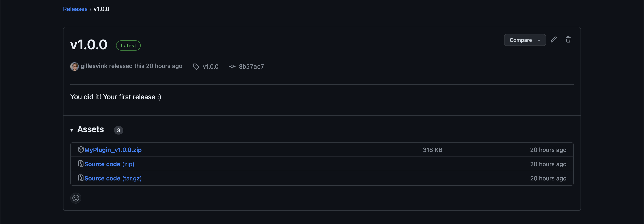Viewport: 644px width, 224px height.
Task: Click the tag icon beside v1.0.0
Action: (196, 67)
